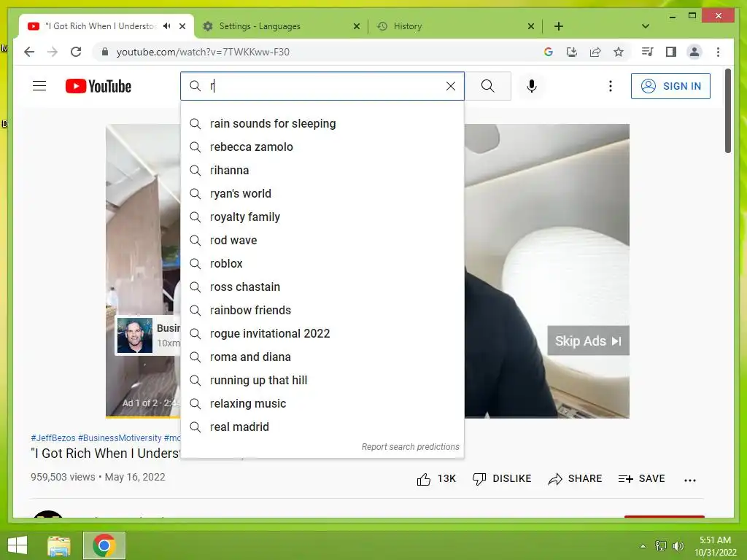Open a new tab with plus button
The image size is (747, 560).
[x=559, y=26]
